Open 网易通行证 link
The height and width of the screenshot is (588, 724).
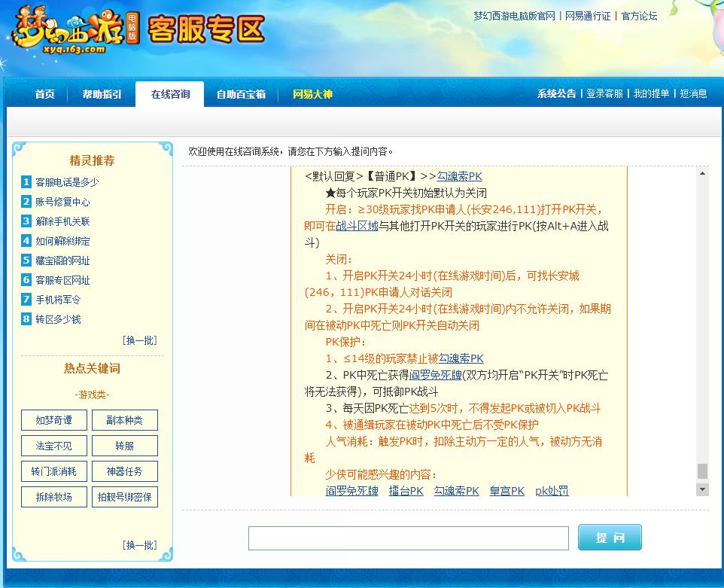[x=586, y=16]
